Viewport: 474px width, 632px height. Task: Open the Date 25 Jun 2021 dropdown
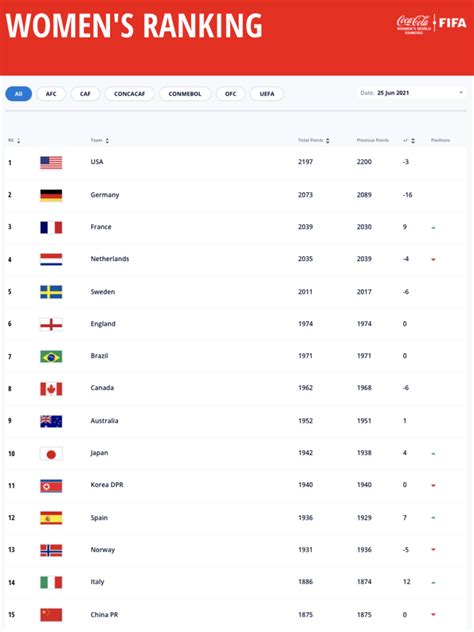[x=411, y=93]
